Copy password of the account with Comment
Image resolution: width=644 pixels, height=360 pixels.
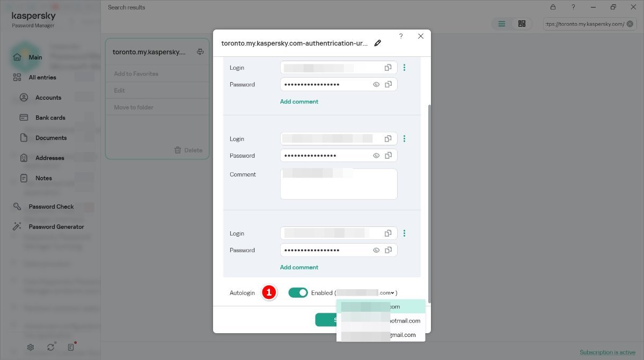coord(388,156)
